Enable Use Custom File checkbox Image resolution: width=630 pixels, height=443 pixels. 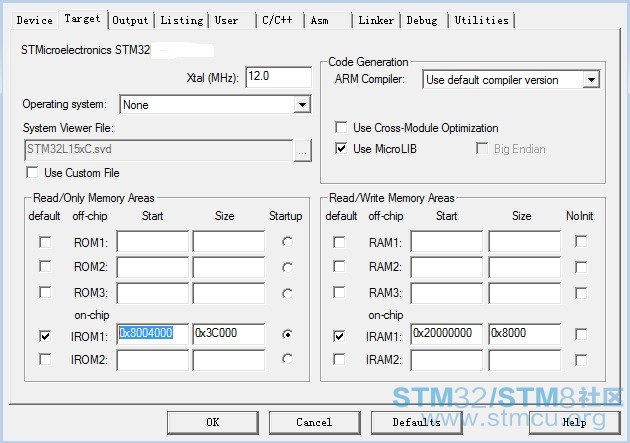coord(32,173)
